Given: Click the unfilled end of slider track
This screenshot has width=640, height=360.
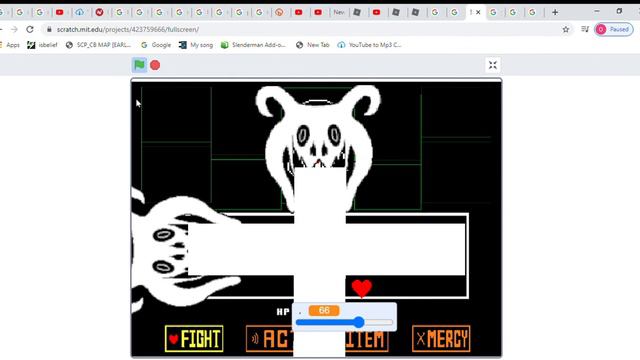Looking at the screenshot, I should (378, 322).
